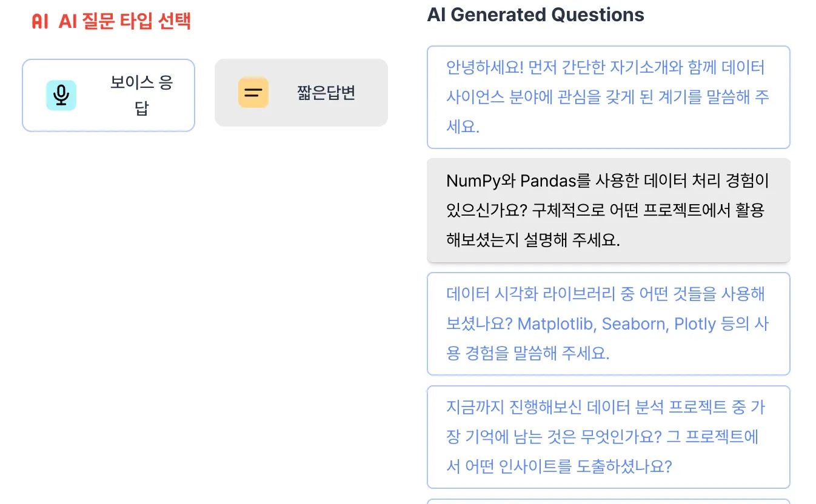816x504 pixels.
Task: Click the AI Generated Questions heading
Action: point(535,15)
